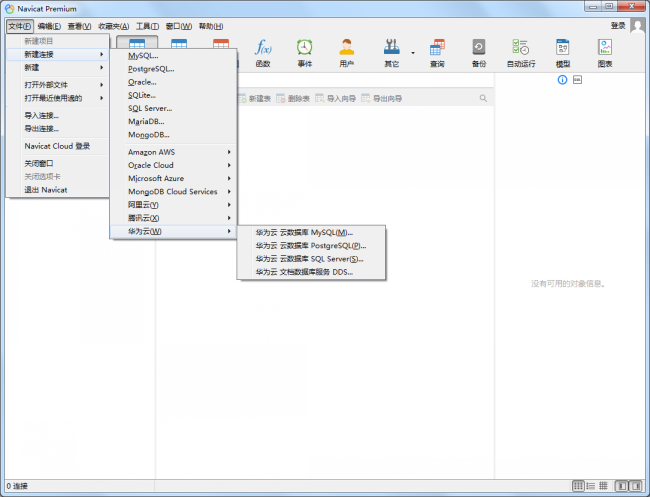Click the 导入向导 button
This screenshot has width=650, height=497.
point(335,99)
